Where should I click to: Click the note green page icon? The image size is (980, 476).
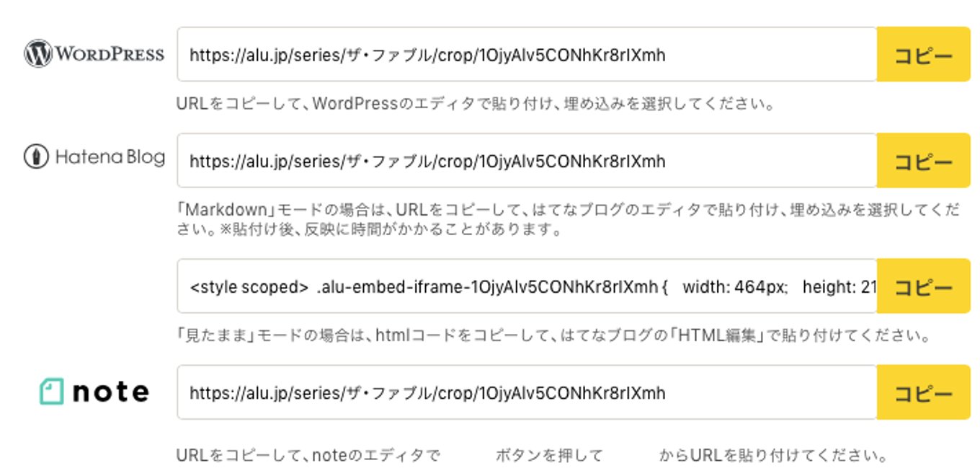click(x=52, y=392)
